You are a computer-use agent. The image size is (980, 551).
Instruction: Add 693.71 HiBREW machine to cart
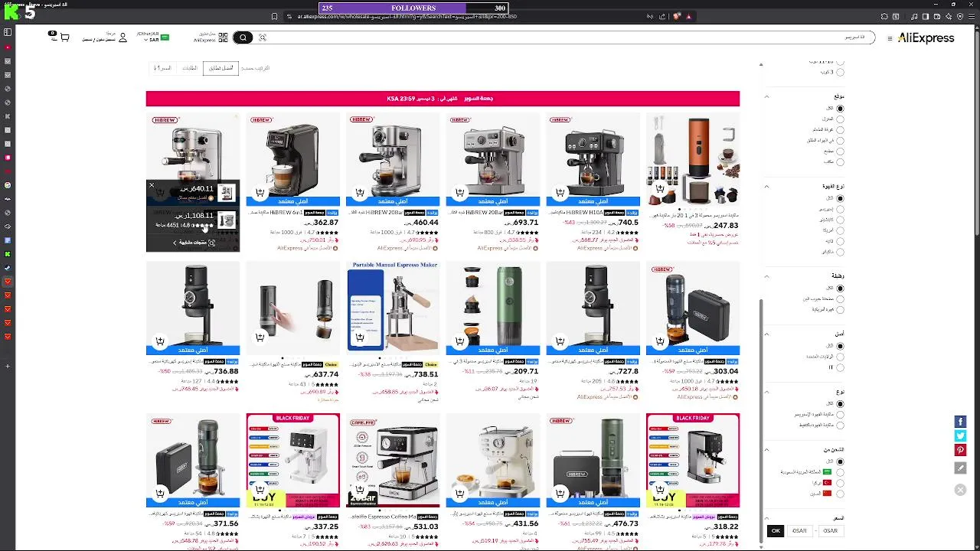click(x=460, y=192)
